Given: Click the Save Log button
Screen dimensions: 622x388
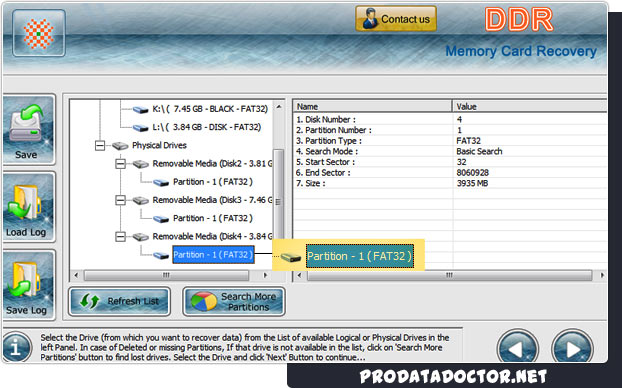Looking at the screenshot, I should point(28,284).
